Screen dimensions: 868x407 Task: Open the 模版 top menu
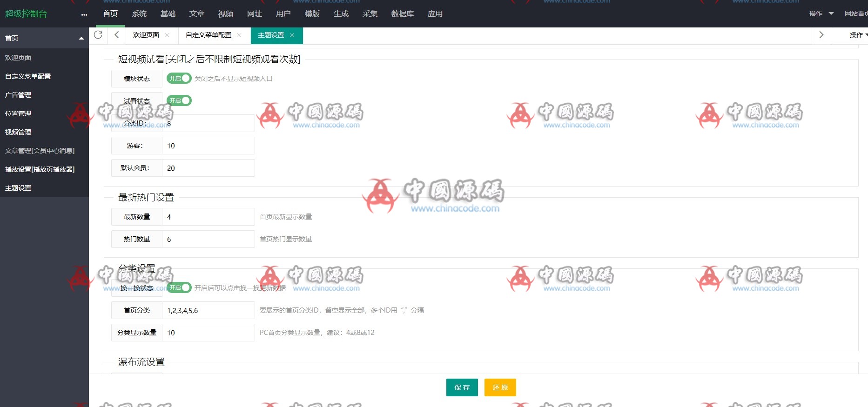312,13
